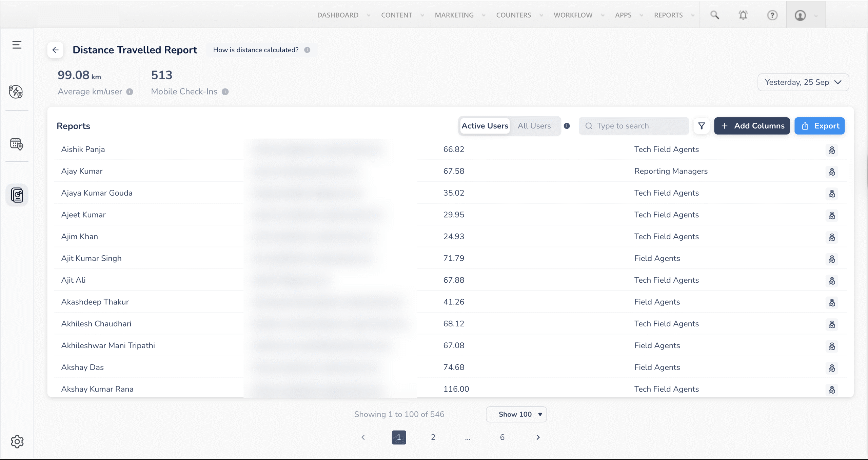Switch to All Users toggle
The width and height of the screenshot is (868, 460).
tap(534, 126)
